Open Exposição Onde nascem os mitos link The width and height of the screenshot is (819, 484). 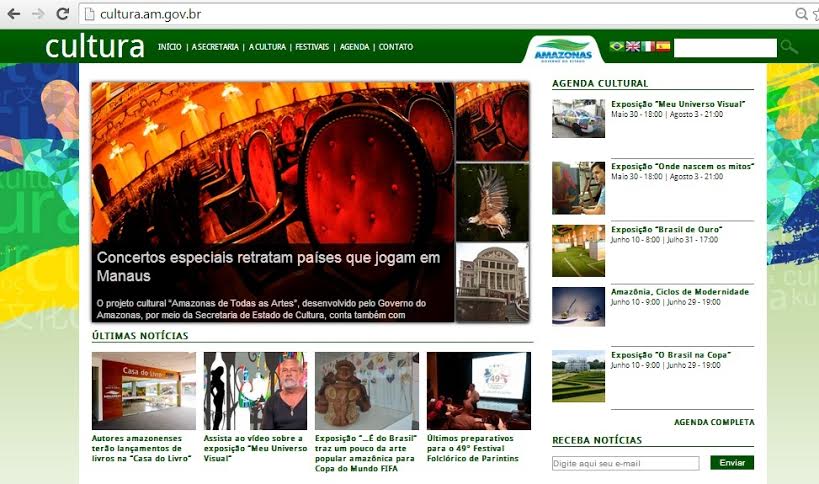[682, 166]
